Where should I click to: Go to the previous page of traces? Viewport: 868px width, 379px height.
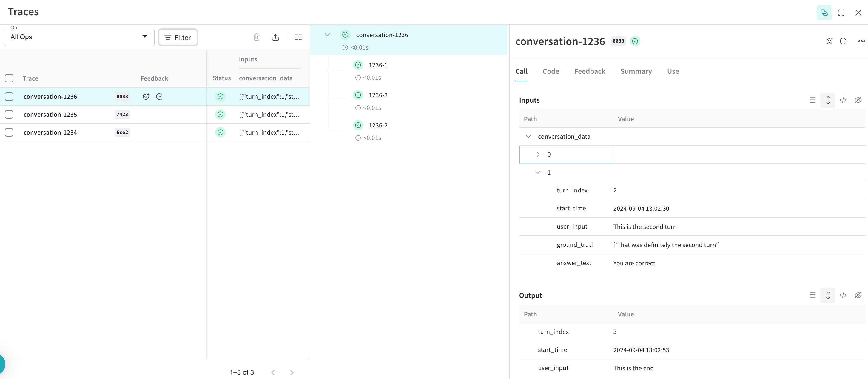(273, 372)
